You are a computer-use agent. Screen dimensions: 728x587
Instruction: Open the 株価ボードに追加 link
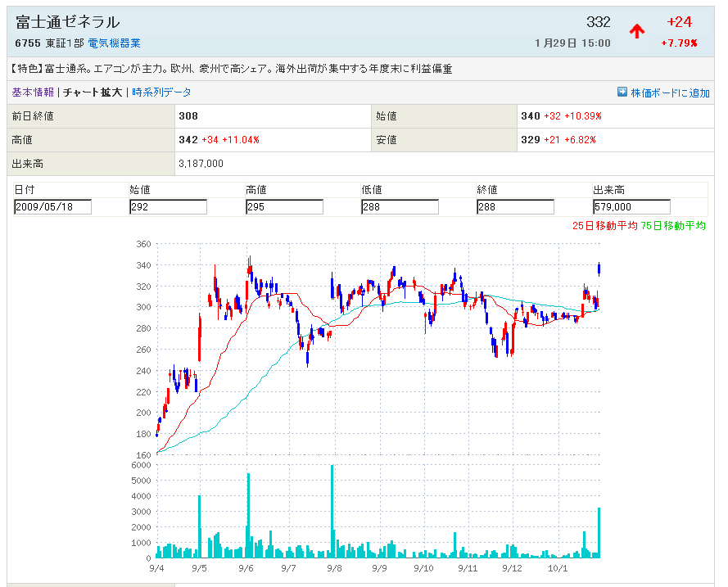(670, 93)
